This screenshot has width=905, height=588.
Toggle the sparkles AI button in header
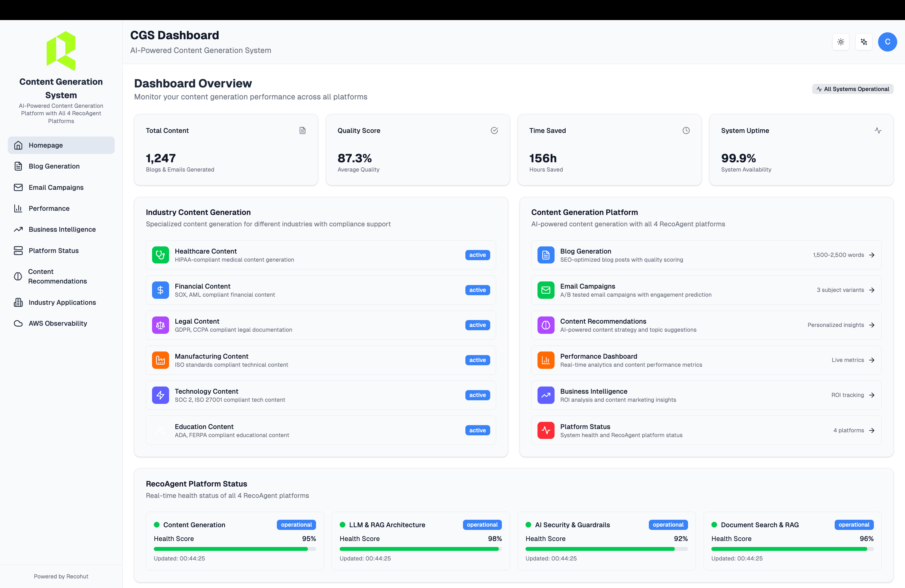coord(864,42)
